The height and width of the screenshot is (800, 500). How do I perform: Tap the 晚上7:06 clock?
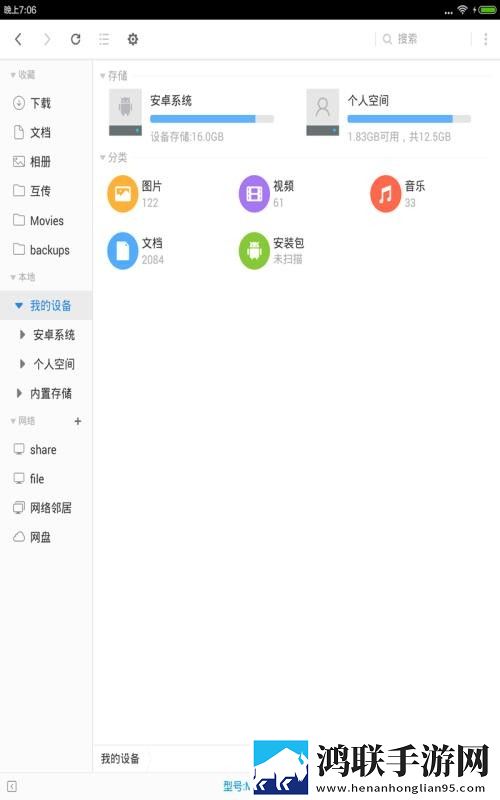coord(20,10)
